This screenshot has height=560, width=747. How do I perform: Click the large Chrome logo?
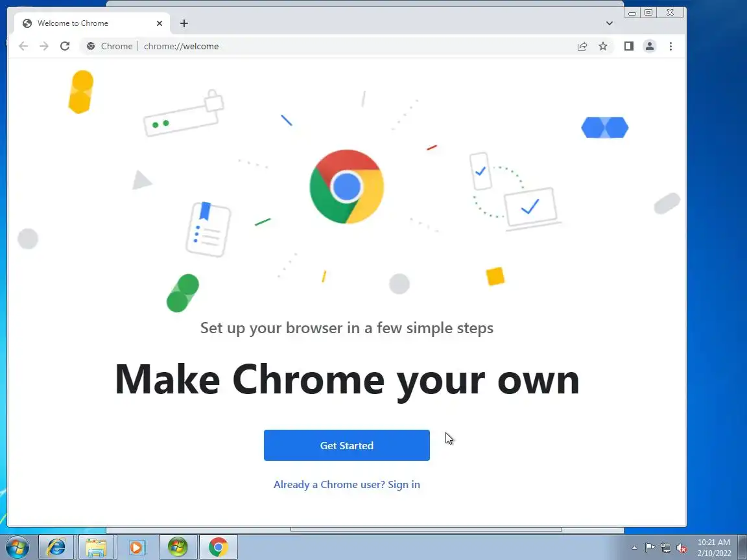(347, 187)
